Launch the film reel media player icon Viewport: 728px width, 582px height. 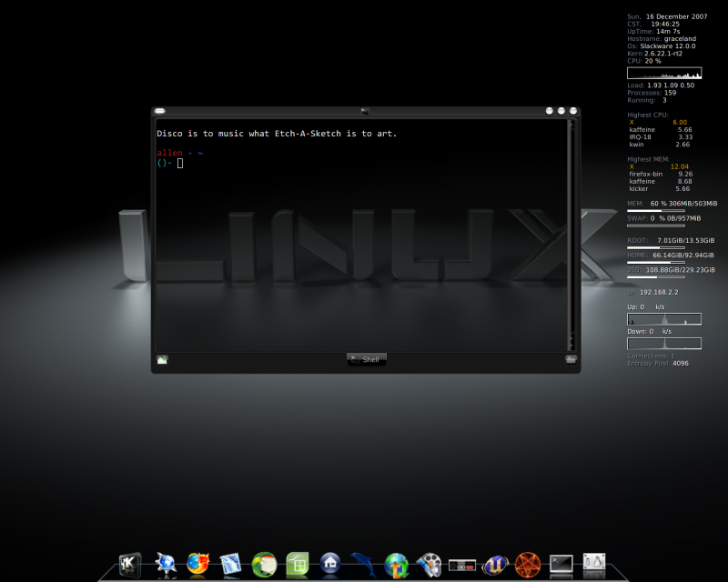(429, 565)
